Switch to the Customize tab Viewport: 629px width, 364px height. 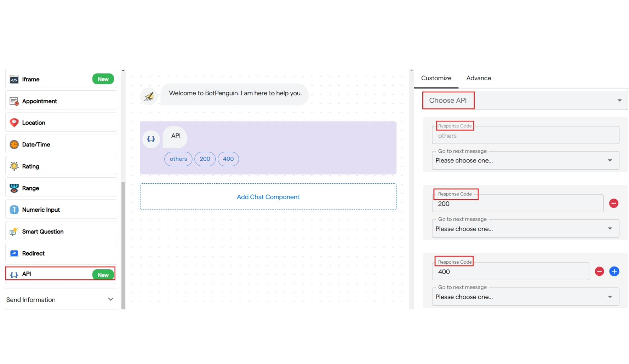tap(436, 78)
